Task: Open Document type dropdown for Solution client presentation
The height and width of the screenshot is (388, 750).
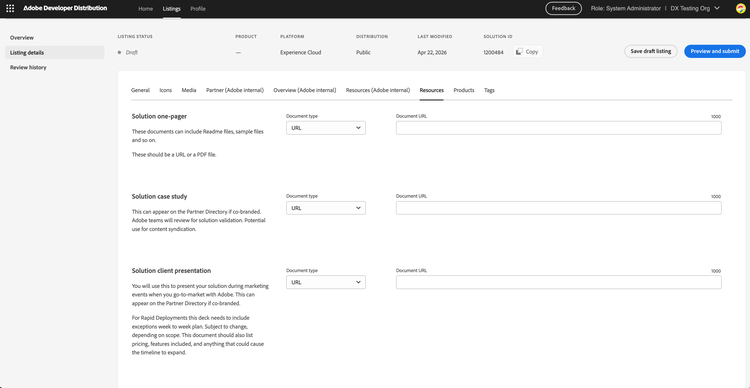Action: 326,282
